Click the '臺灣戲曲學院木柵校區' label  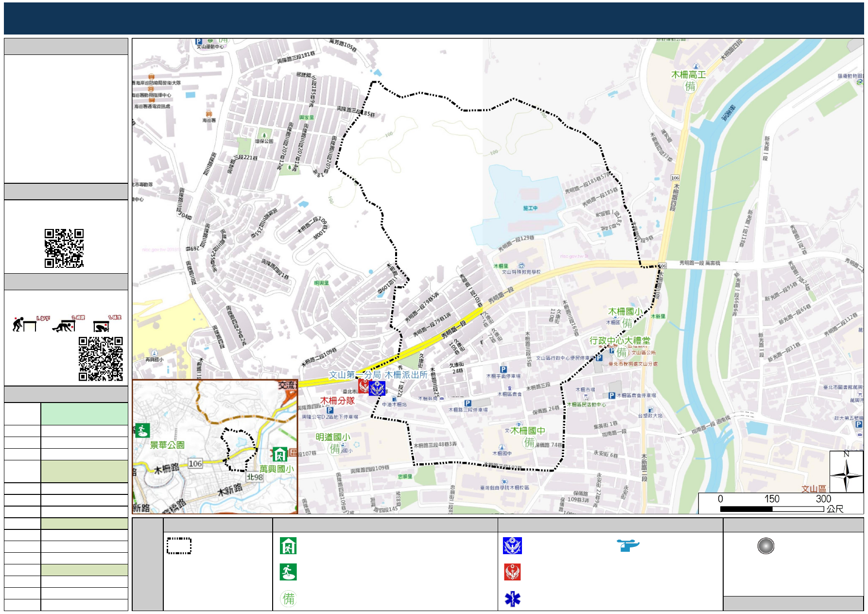[504, 488]
